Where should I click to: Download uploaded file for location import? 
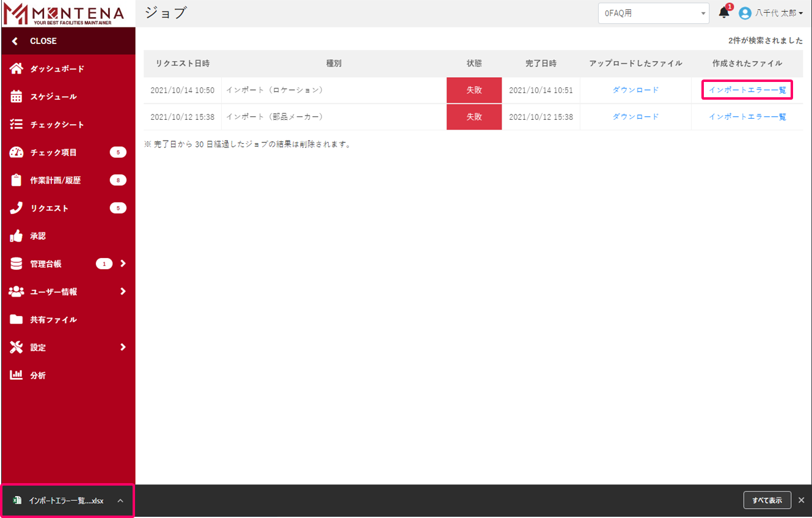coord(635,90)
